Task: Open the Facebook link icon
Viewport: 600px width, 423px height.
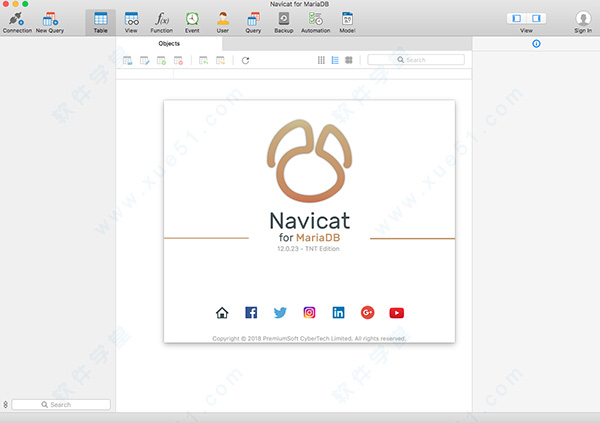Action: (x=251, y=313)
